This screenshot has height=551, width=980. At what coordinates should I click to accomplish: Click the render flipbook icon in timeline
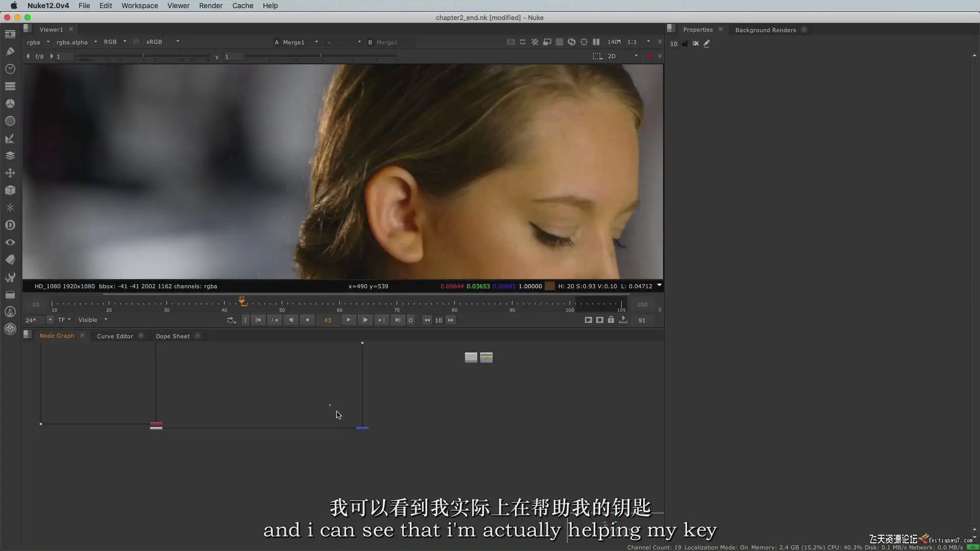[x=589, y=320]
